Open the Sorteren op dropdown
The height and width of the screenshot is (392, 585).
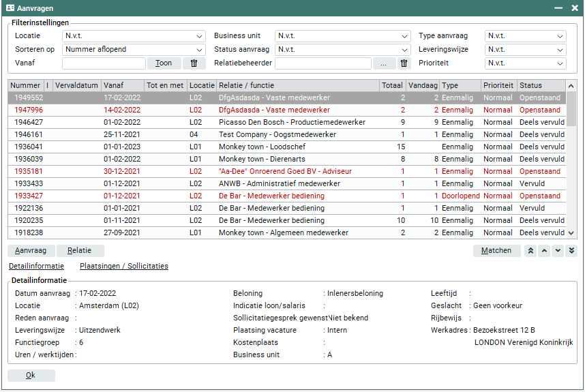199,50
